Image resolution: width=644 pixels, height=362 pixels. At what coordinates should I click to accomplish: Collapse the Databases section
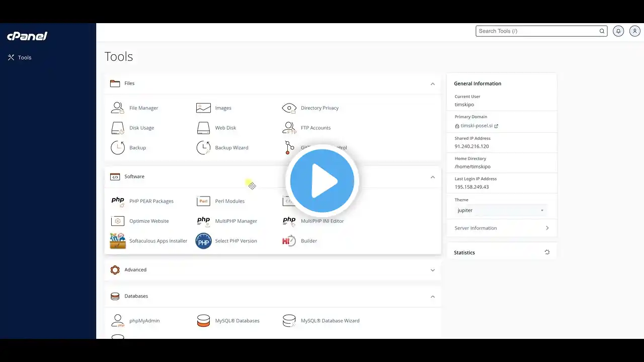click(433, 297)
